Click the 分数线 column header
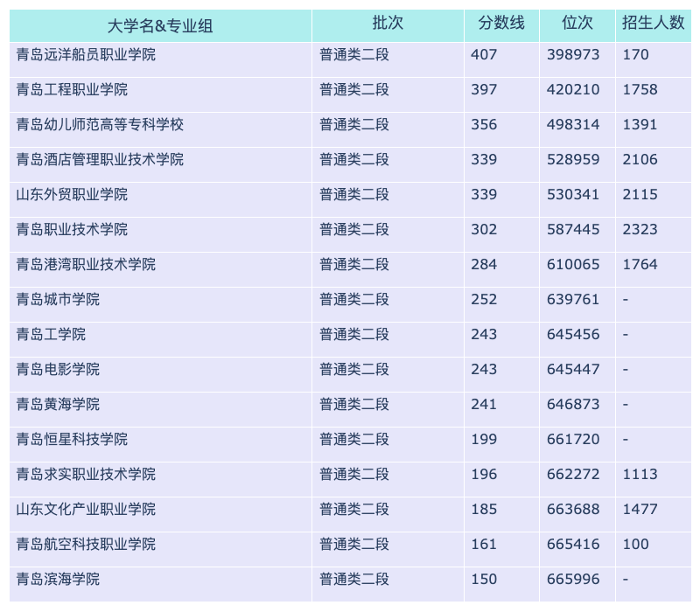Viewport: 700px width, 612px height. pos(501,26)
